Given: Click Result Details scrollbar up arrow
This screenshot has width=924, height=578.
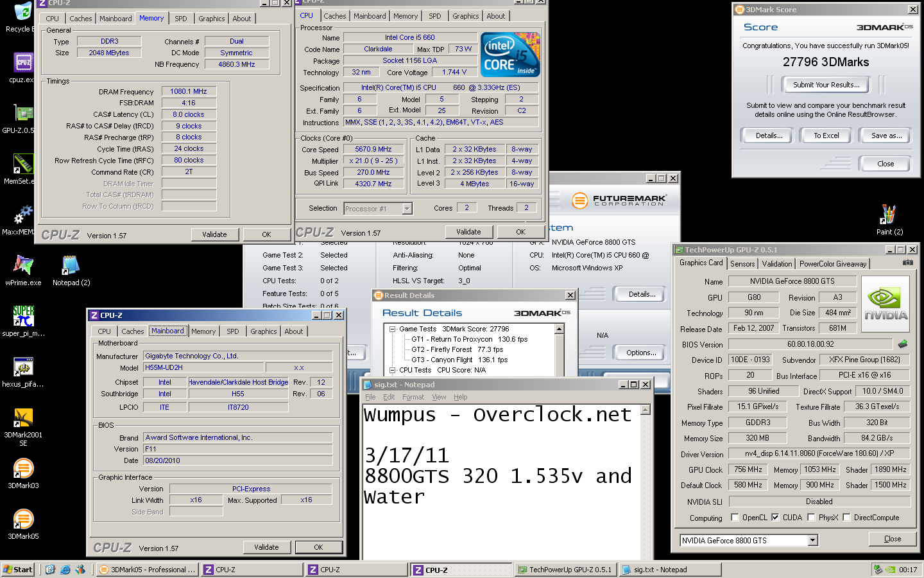Looking at the screenshot, I should point(559,329).
